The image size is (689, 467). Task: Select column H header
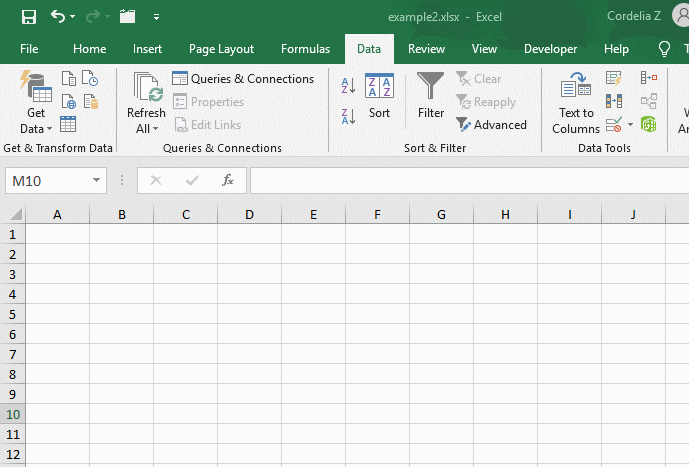[x=505, y=214]
